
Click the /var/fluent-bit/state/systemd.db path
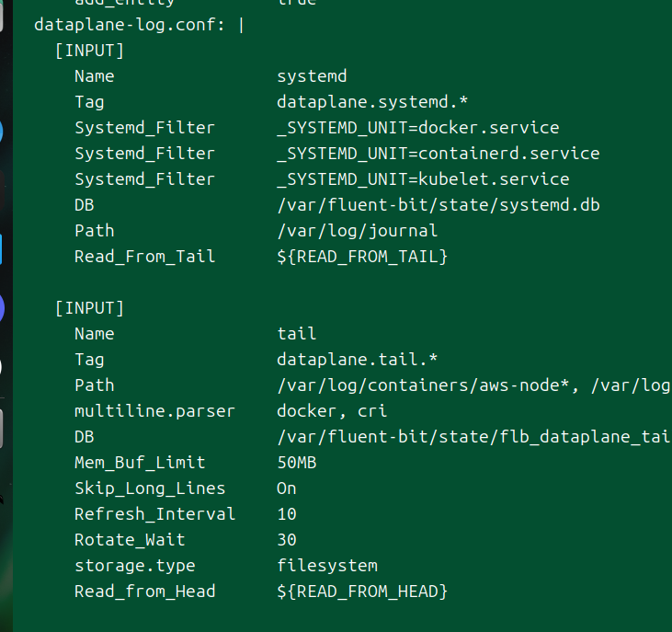click(x=438, y=205)
